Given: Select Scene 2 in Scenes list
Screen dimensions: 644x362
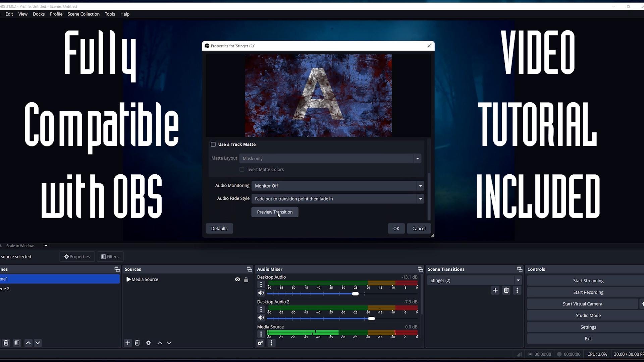Looking at the screenshot, I should tap(60, 289).
